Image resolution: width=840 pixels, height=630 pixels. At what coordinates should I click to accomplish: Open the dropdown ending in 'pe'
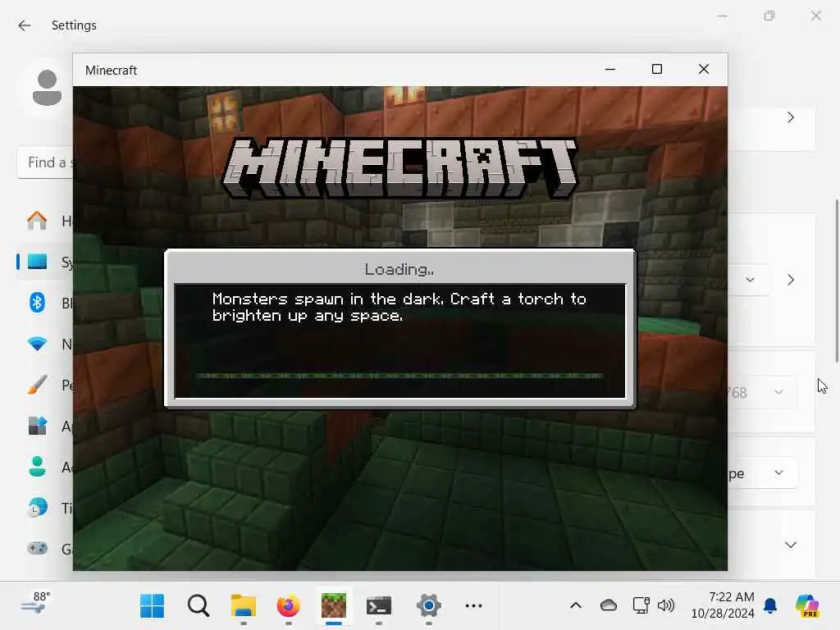(x=763, y=473)
